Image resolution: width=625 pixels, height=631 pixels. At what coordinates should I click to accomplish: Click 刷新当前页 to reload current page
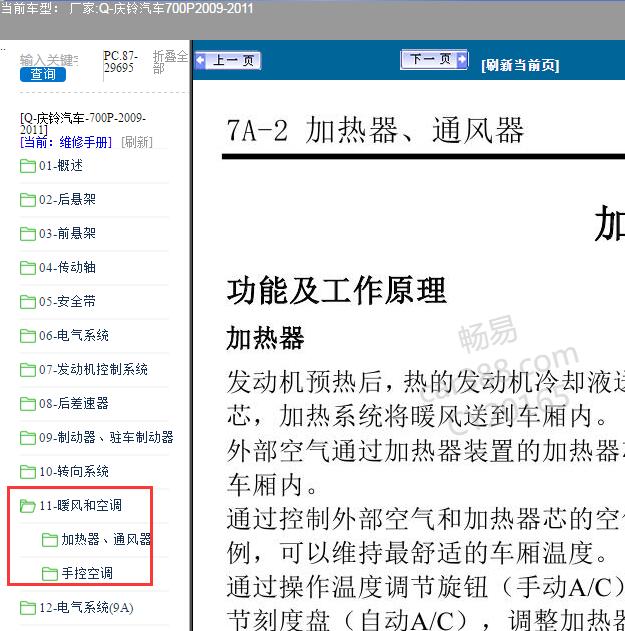520,65
